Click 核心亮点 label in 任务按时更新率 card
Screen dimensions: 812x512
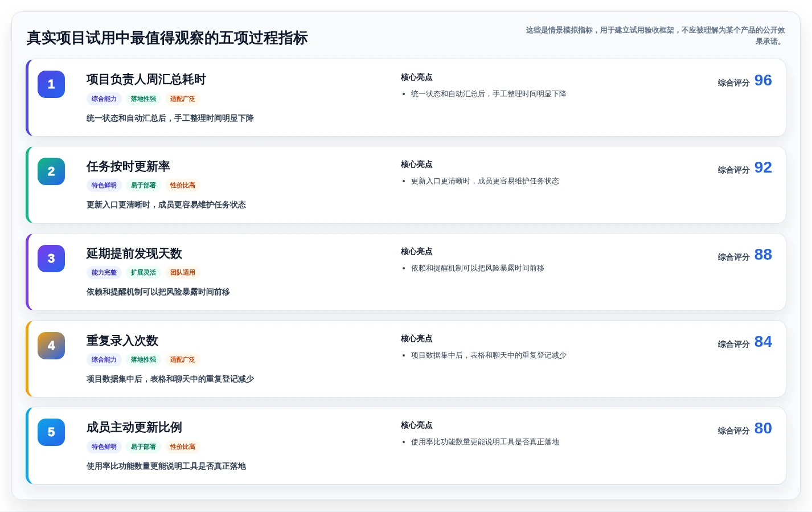[x=417, y=165]
